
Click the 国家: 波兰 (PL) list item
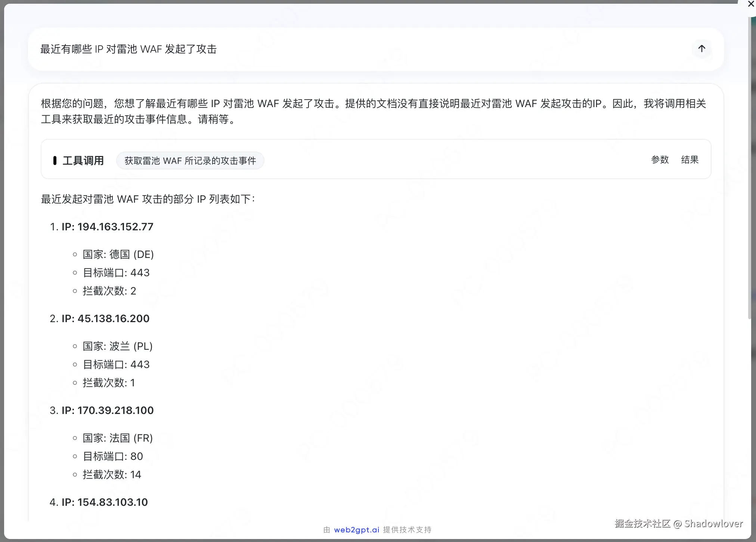pos(117,346)
